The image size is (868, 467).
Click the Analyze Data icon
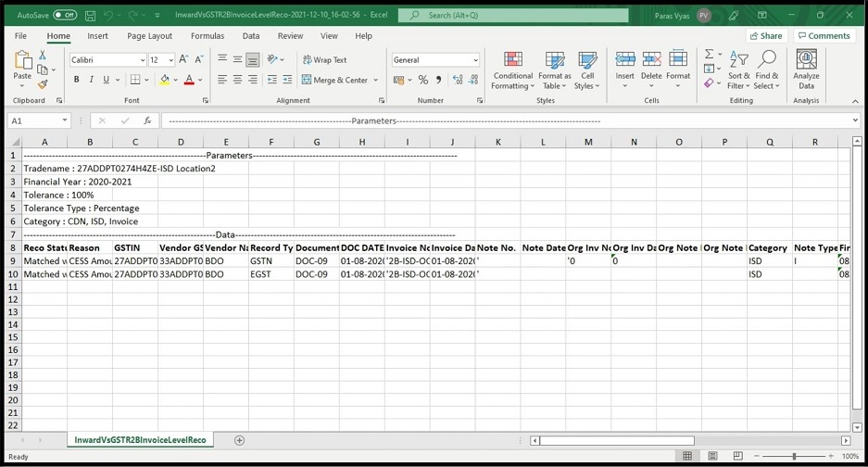point(806,69)
